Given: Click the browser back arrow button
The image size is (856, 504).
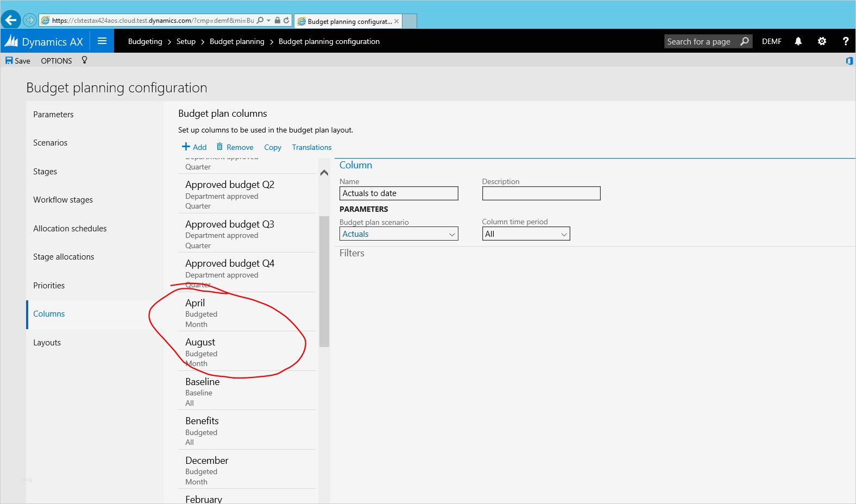Looking at the screenshot, I should (11, 20).
